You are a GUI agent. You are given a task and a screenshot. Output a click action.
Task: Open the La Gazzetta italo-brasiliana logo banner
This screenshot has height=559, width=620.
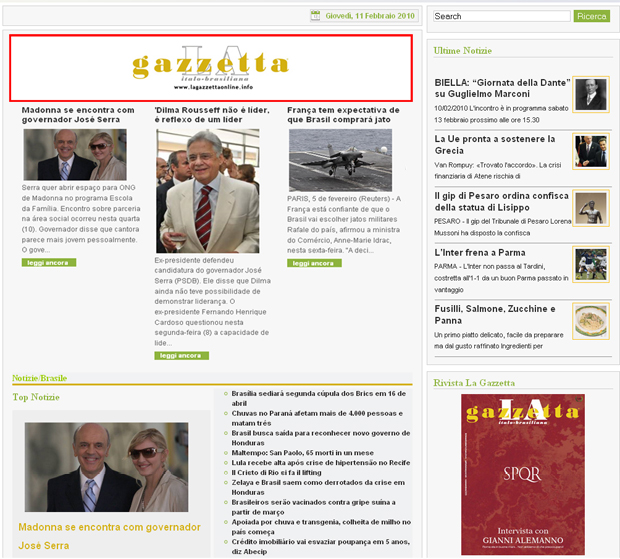point(211,68)
